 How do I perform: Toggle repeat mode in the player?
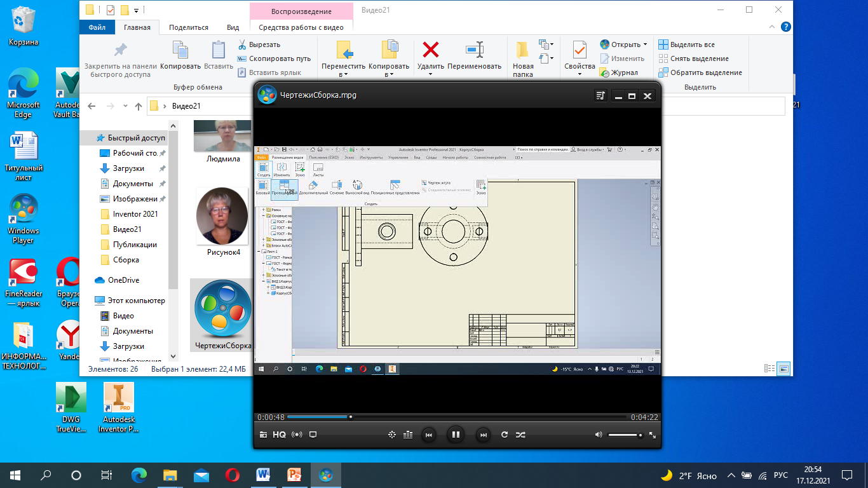(505, 435)
